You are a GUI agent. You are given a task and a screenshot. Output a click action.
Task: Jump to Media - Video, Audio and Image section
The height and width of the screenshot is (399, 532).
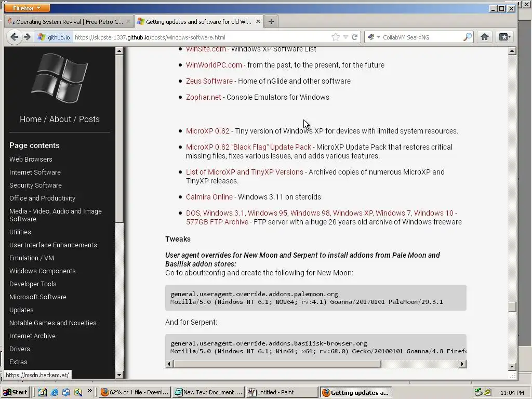55,215
